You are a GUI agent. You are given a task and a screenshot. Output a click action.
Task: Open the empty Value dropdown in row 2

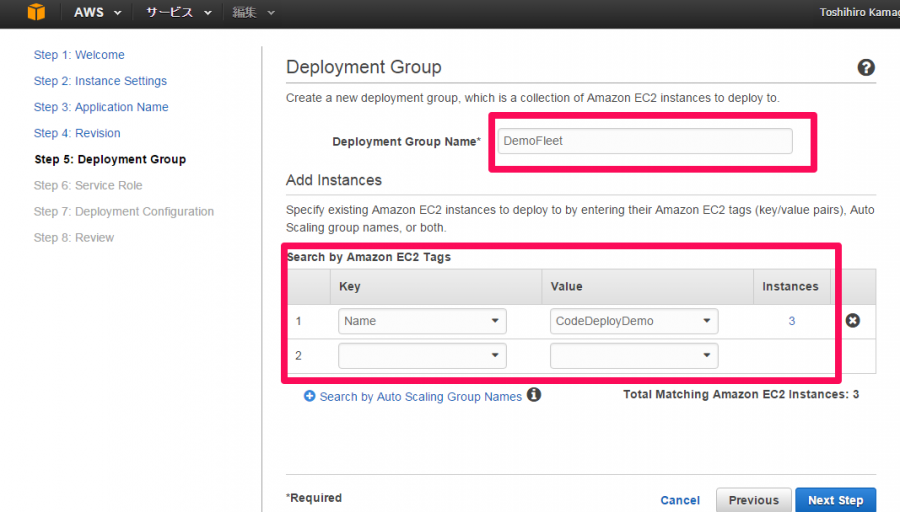point(634,356)
